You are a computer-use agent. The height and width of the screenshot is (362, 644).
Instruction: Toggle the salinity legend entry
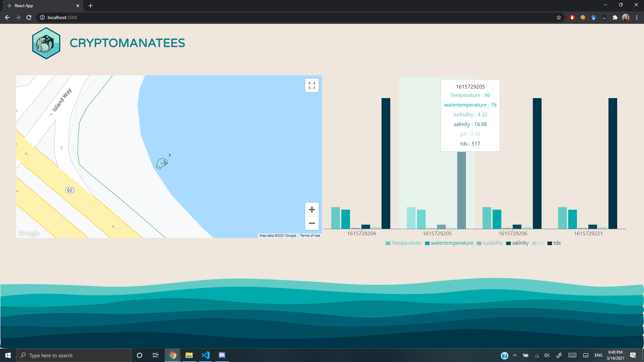coord(520,243)
